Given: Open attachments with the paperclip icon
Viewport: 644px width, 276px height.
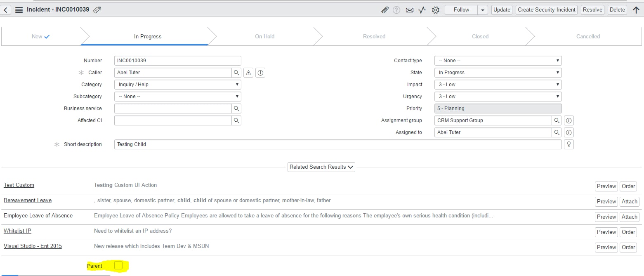Looking at the screenshot, I should click(x=385, y=10).
